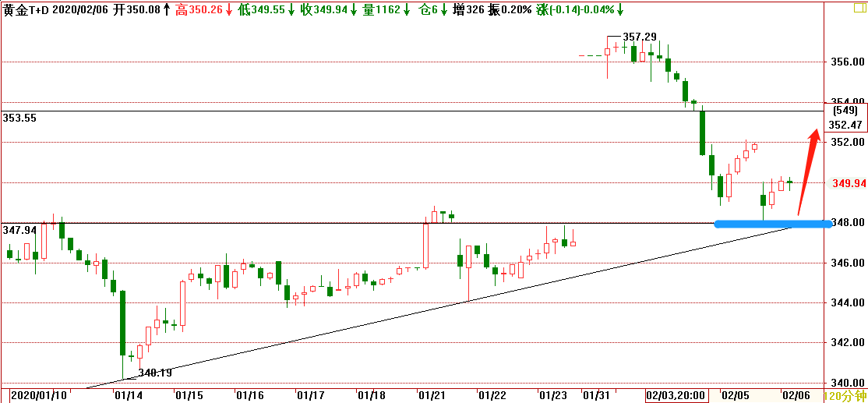The image size is (868, 403).
Task: Click the 348.00 price axis label
Action: coord(849,222)
